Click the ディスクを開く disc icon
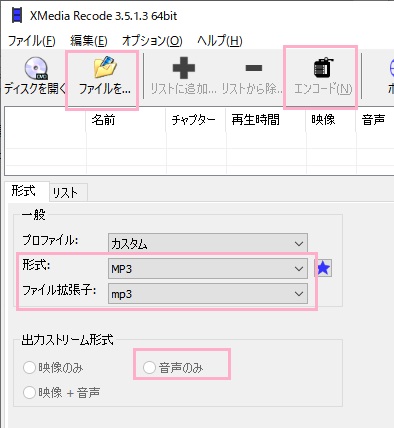Viewport: 394px width, 428px height. [x=36, y=68]
